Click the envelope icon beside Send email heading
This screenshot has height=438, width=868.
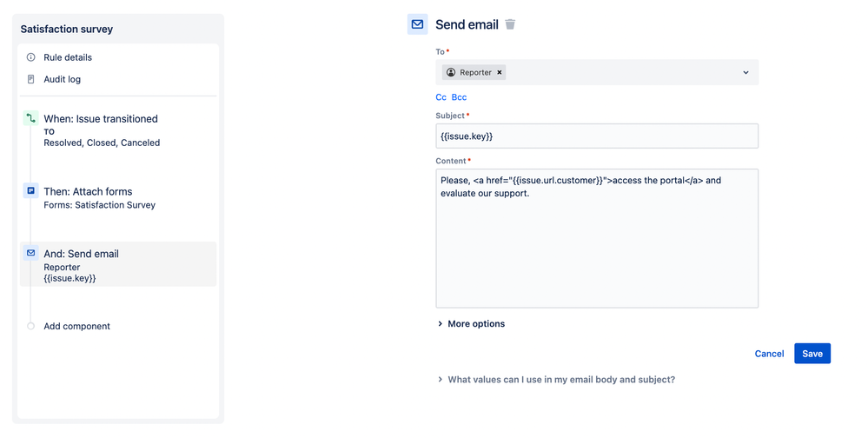coord(417,24)
